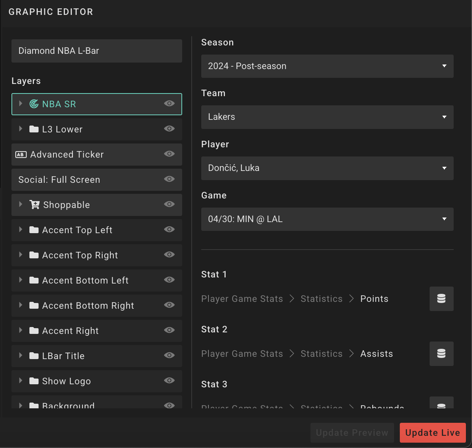Viewport: 472px width, 448px height.
Task: Expand the Accent Bottom Right folder
Action: point(20,305)
